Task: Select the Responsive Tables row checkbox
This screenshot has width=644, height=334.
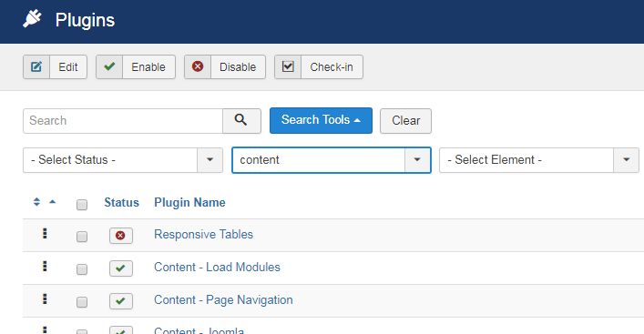Action: click(82, 237)
